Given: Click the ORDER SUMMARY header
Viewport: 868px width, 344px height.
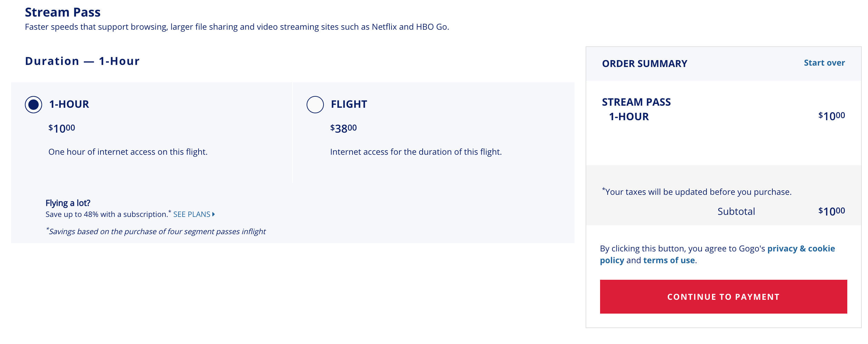Looking at the screenshot, I should tap(645, 64).
